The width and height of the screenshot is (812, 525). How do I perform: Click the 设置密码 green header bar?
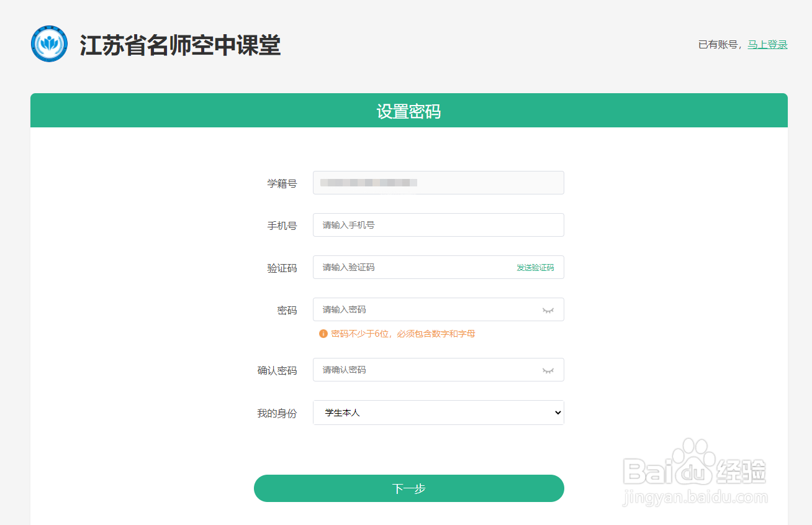(x=408, y=111)
